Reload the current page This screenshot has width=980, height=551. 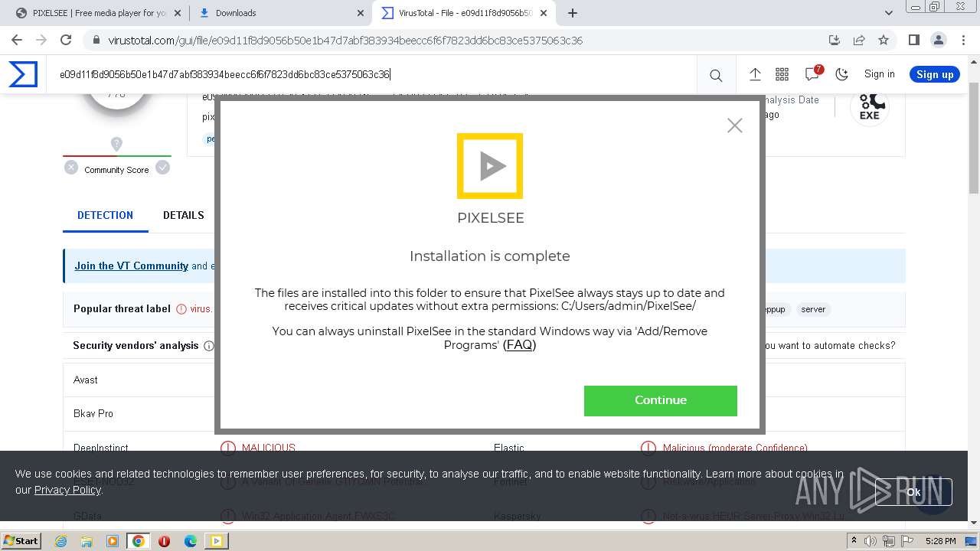click(66, 40)
